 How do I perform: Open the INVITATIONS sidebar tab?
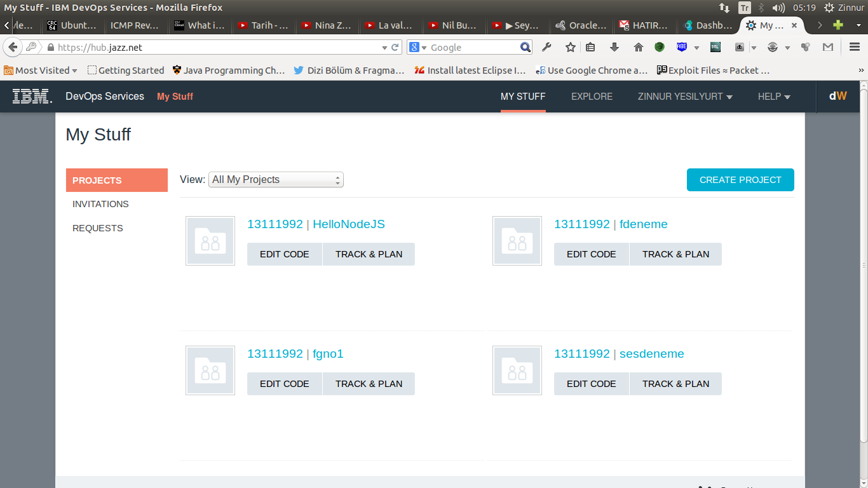tap(100, 204)
